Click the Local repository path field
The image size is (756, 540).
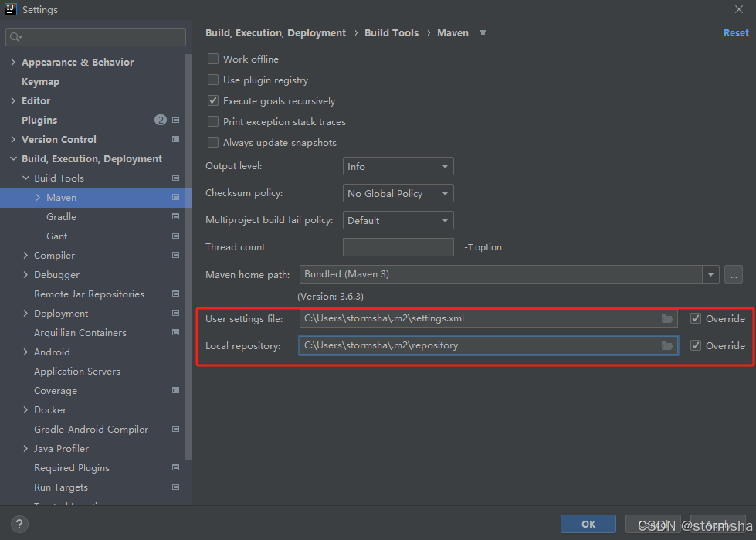pos(488,345)
